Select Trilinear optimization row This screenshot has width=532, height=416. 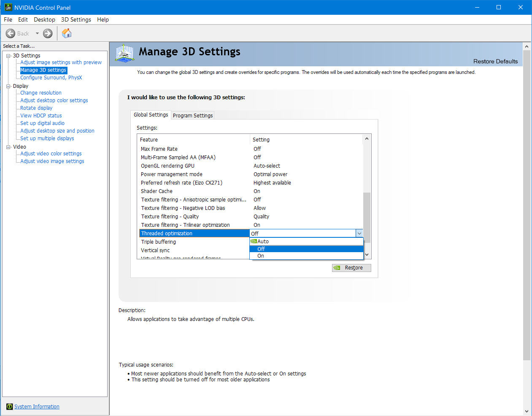tap(251, 225)
